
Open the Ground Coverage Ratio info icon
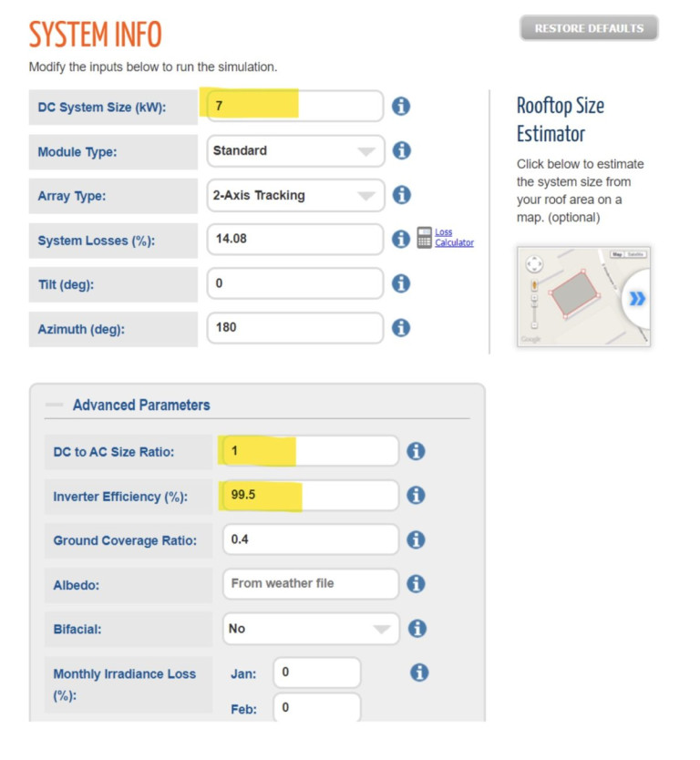[x=416, y=539]
